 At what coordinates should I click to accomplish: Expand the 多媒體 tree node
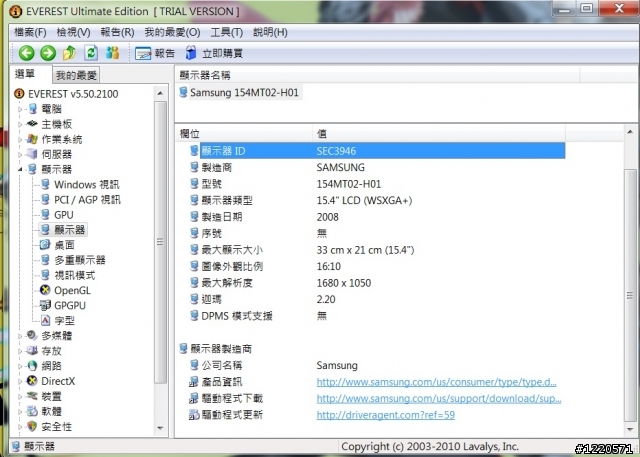tap(20, 336)
